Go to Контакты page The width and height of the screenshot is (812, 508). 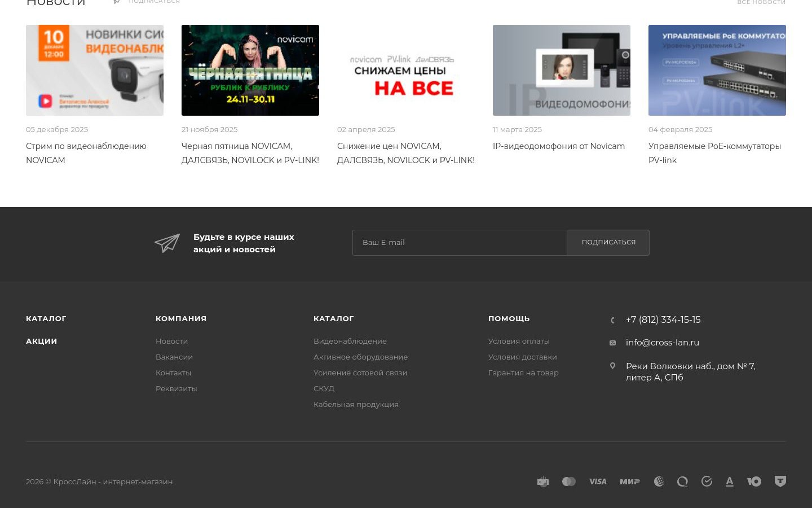(x=174, y=373)
